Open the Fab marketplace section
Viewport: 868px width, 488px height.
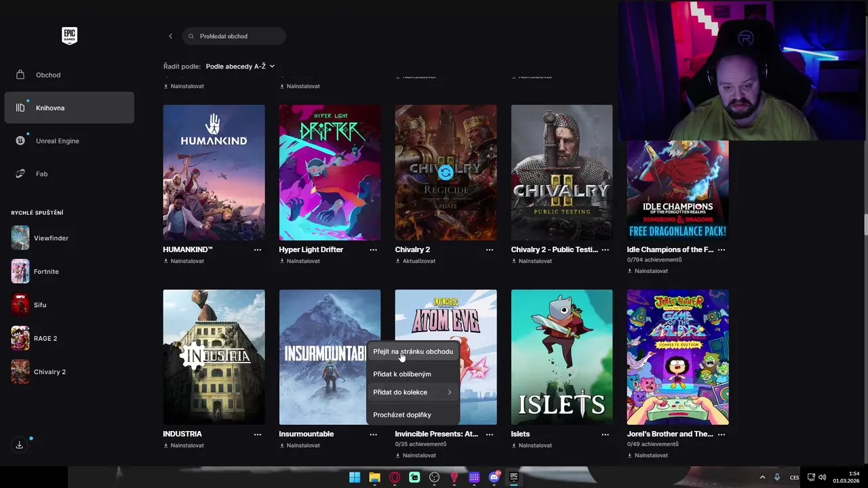[x=69, y=174]
